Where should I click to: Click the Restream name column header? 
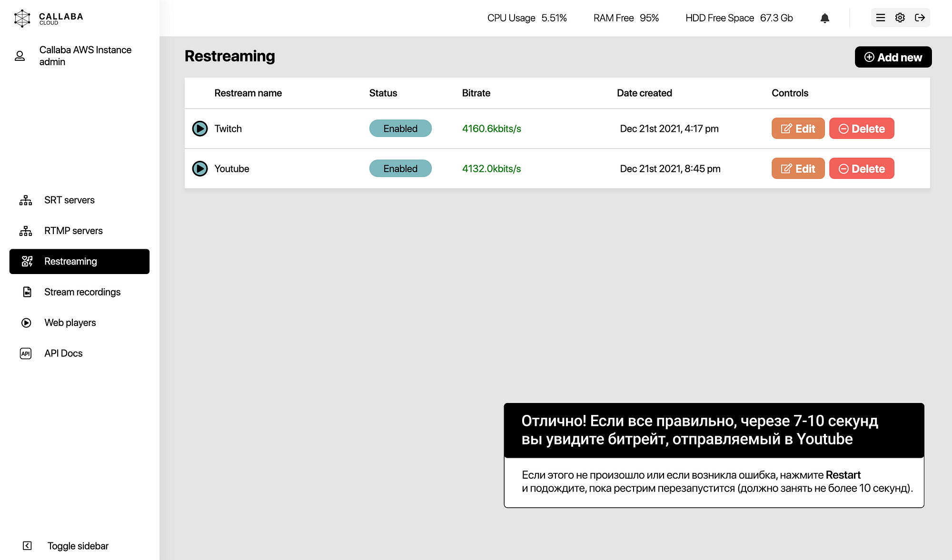click(248, 93)
